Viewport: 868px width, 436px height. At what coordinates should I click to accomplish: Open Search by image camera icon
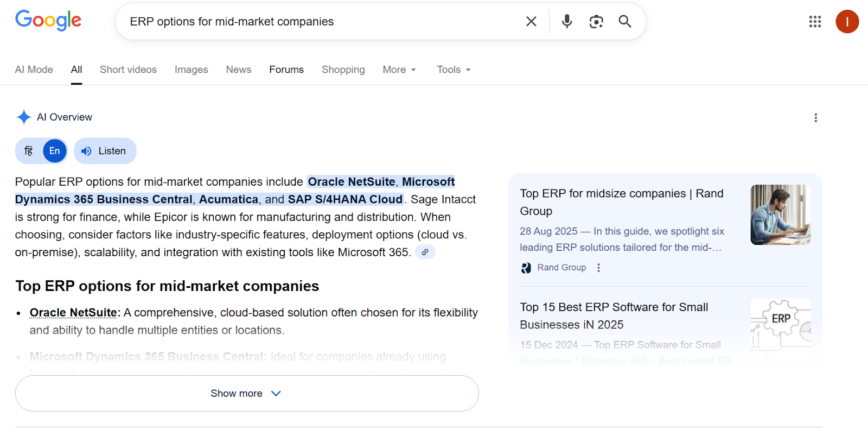596,21
